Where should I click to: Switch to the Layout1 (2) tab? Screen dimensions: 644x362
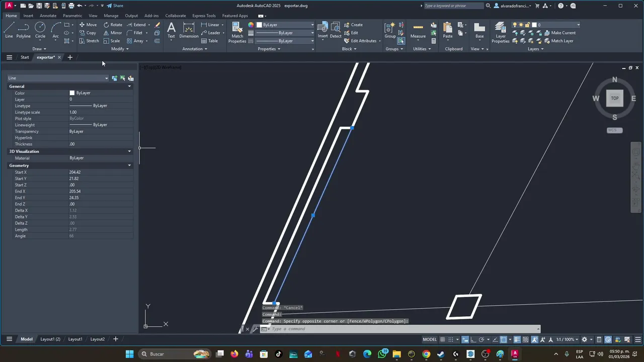point(50,339)
